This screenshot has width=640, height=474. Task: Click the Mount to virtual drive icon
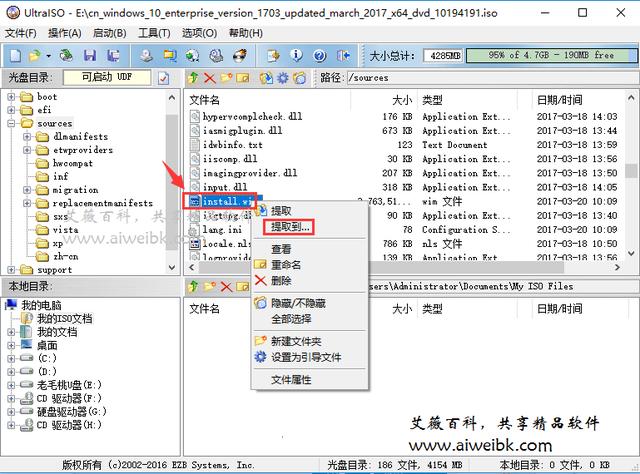tap(216, 56)
